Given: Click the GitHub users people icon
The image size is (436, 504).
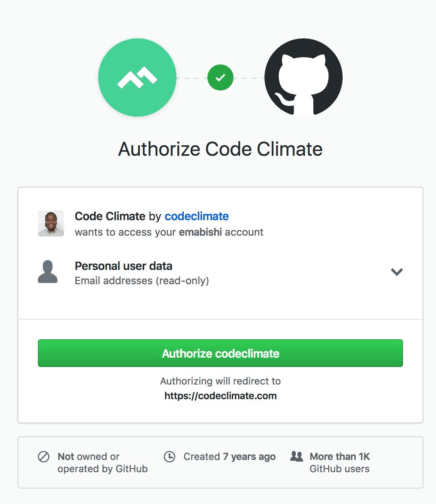Looking at the screenshot, I should click(297, 457).
